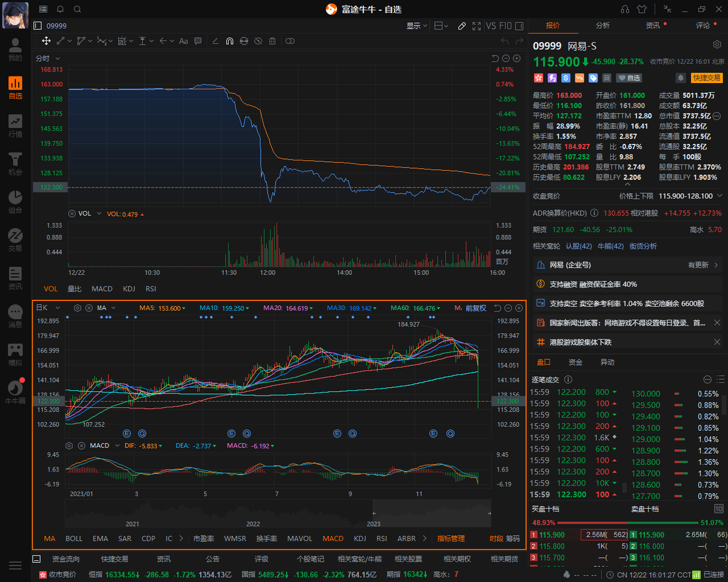The image size is (728, 582).
Task: Open the 街货分析 analysis link
Action: [x=644, y=246]
